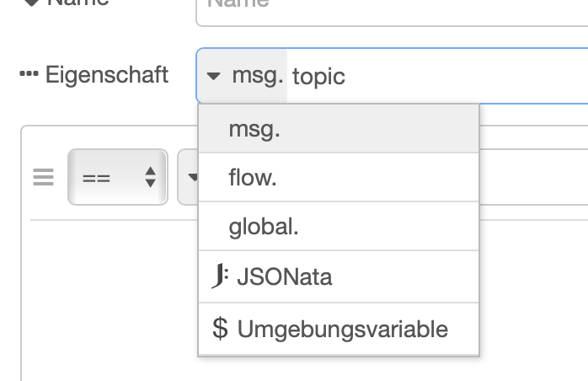Click the dollar sign icon for Umgebungsvariable

click(220, 329)
